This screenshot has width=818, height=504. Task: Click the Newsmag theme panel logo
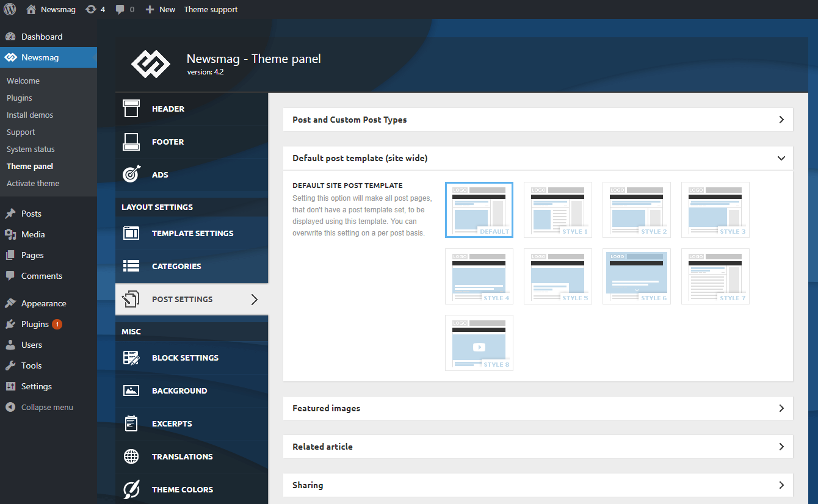[x=151, y=64]
